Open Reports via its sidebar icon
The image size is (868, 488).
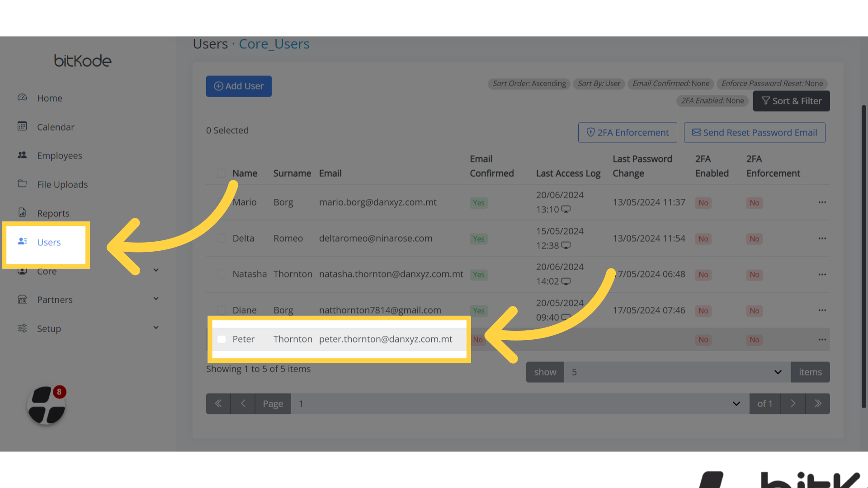22,213
